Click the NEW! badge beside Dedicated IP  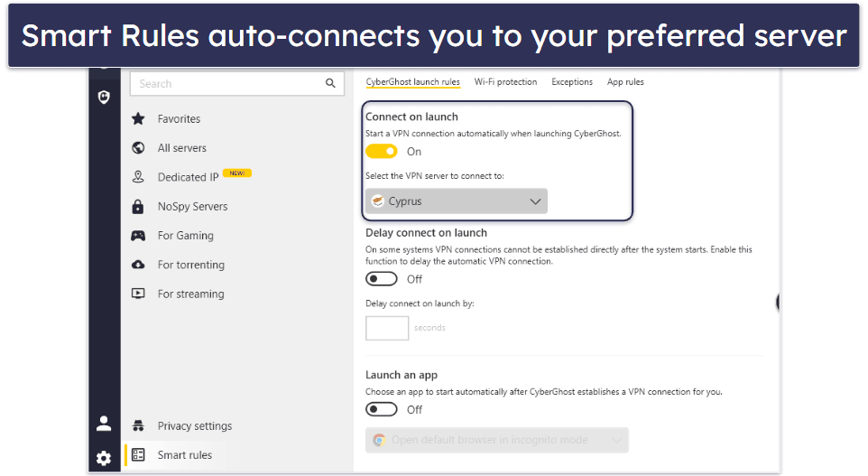(237, 173)
